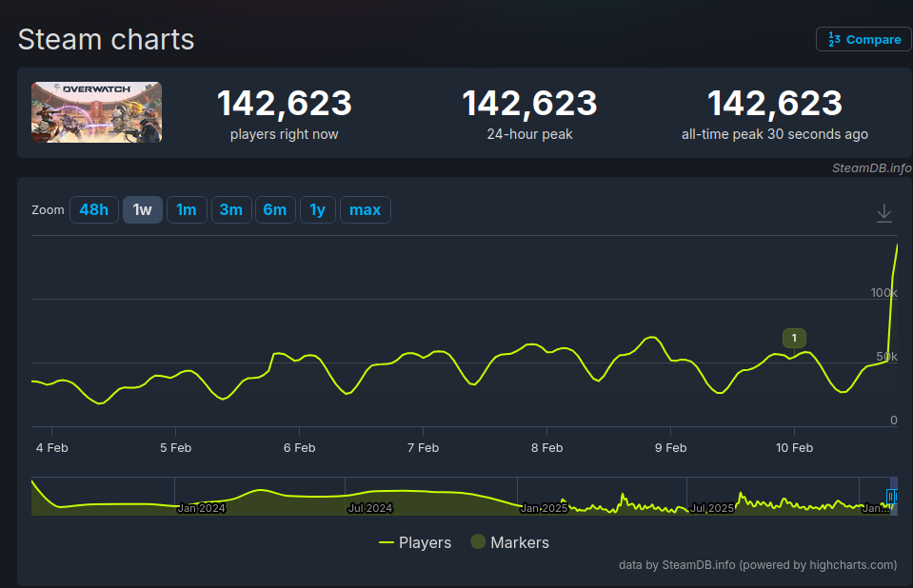Image resolution: width=913 pixels, height=588 pixels.
Task: Switch zoom to 1m
Action: pyautogui.click(x=187, y=209)
